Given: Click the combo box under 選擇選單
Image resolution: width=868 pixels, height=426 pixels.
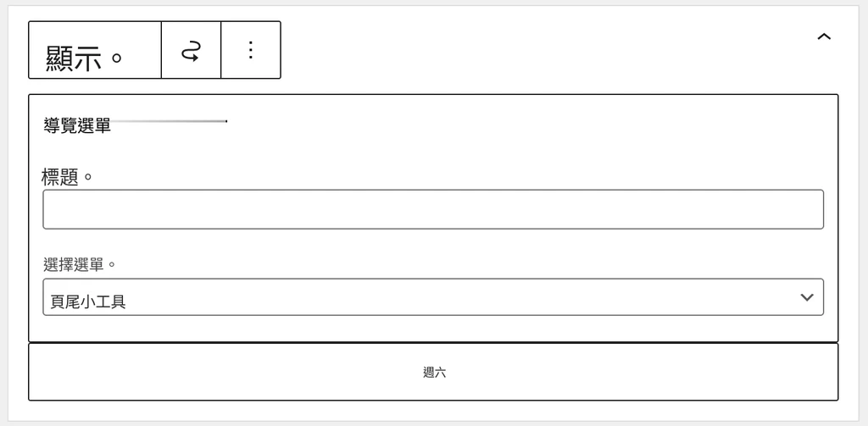Looking at the screenshot, I should click(433, 297).
